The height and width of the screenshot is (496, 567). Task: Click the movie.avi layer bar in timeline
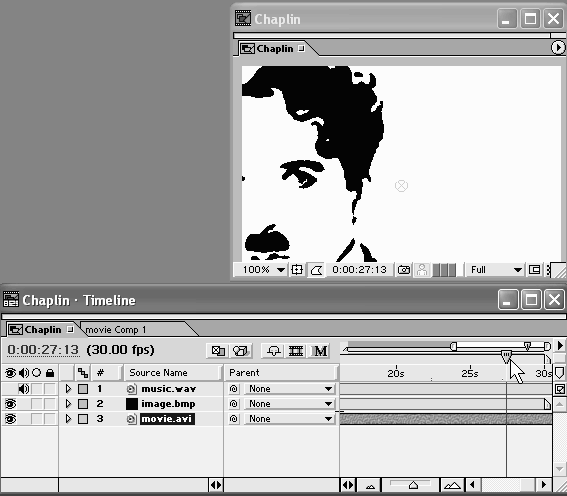pos(446,419)
